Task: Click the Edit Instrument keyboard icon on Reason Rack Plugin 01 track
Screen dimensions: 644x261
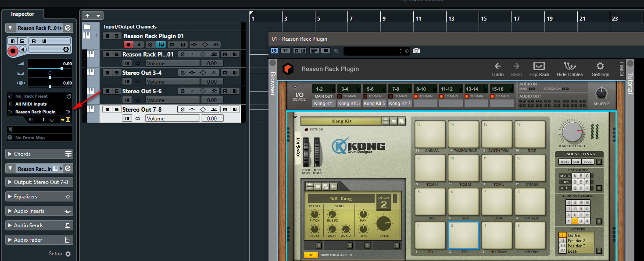Action: [x=161, y=45]
